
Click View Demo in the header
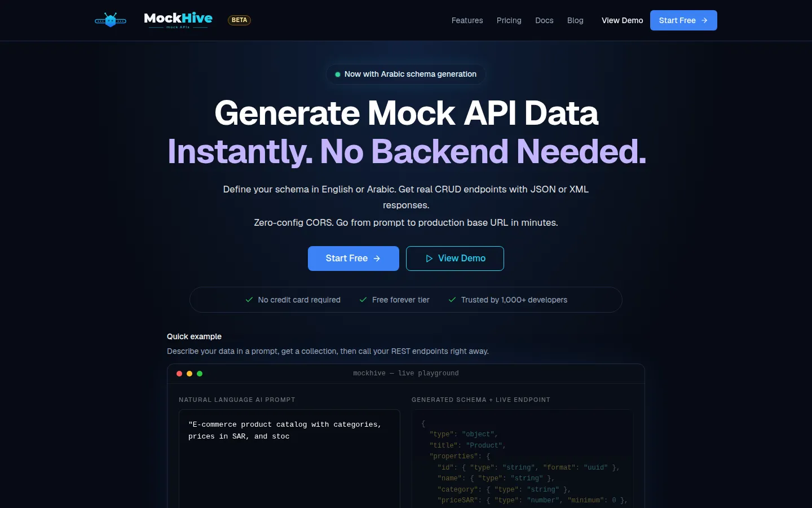(622, 20)
